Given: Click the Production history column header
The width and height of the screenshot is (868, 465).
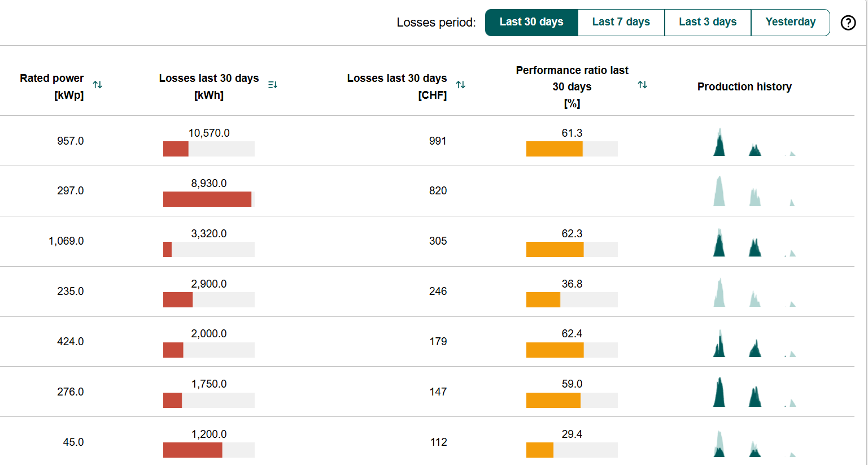Looking at the screenshot, I should [744, 87].
